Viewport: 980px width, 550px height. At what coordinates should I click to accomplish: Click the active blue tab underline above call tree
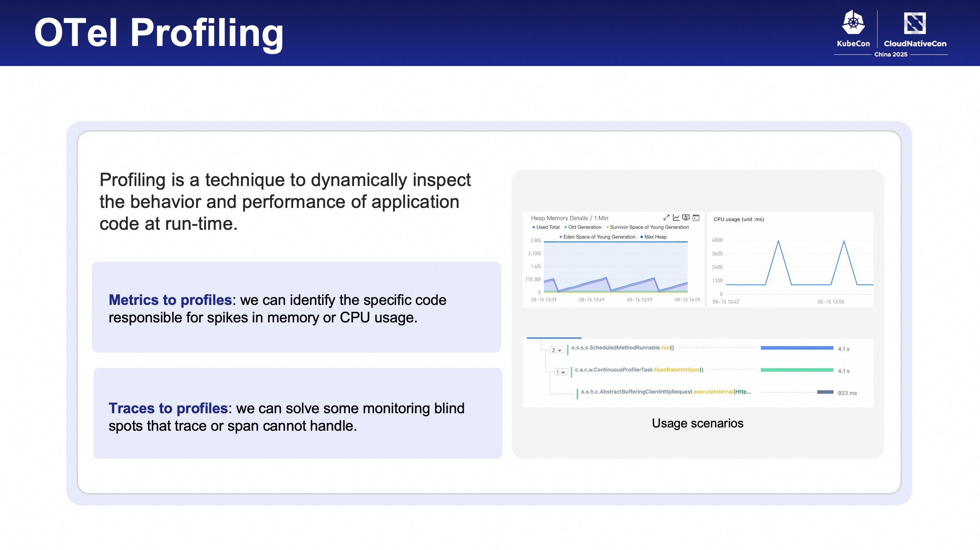[553, 338]
